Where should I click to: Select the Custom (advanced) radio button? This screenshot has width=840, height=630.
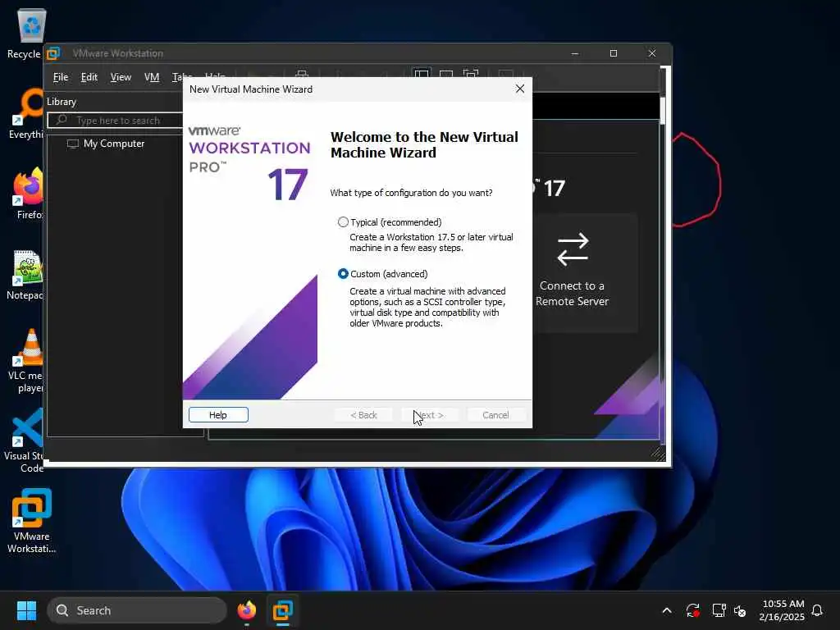coord(343,274)
